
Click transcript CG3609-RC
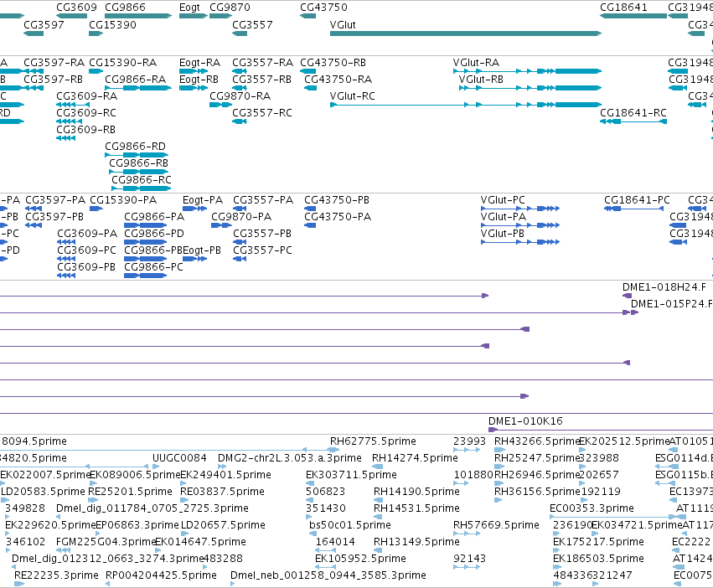[69, 121]
